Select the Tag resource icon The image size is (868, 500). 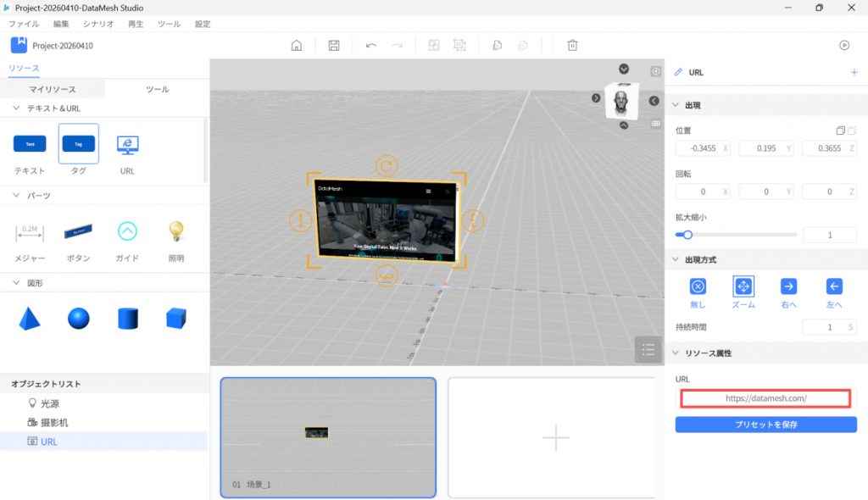point(79,144)
